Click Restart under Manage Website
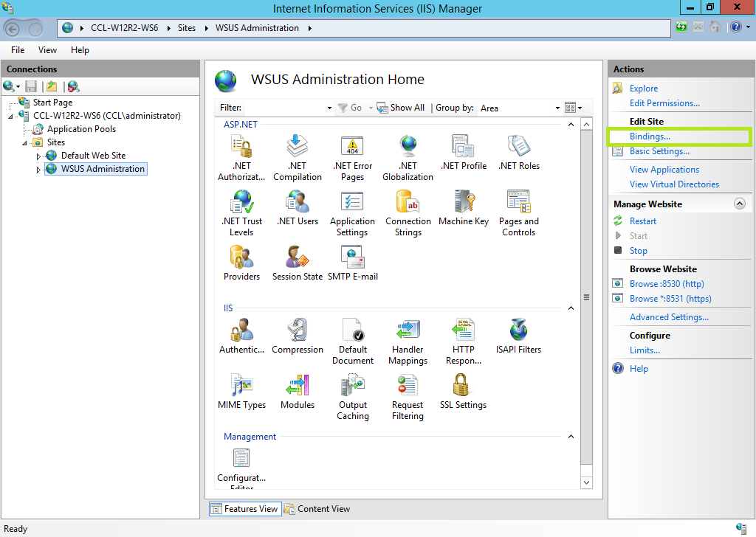756x537 pixels. [x=643, y=221]
